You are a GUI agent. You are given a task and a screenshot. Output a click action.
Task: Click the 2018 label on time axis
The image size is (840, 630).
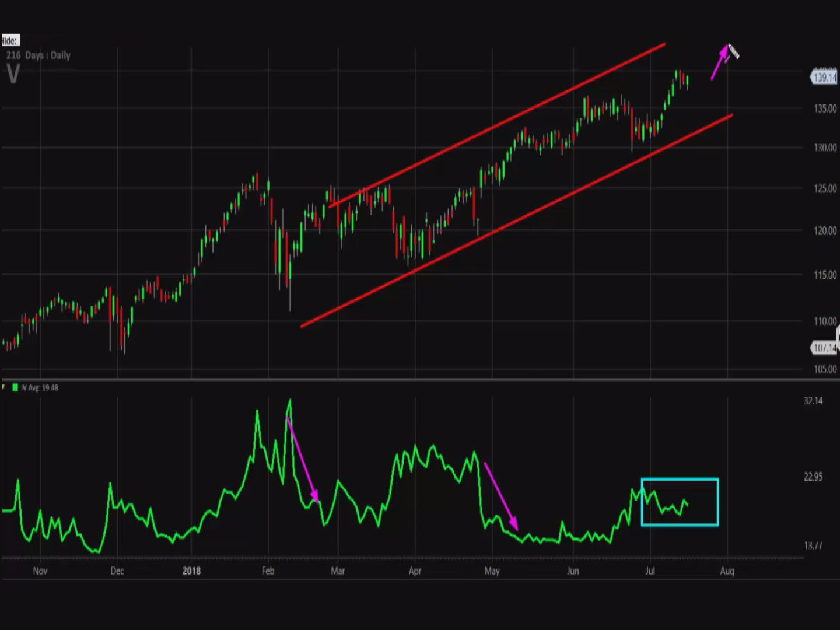[x=191, y=570]
